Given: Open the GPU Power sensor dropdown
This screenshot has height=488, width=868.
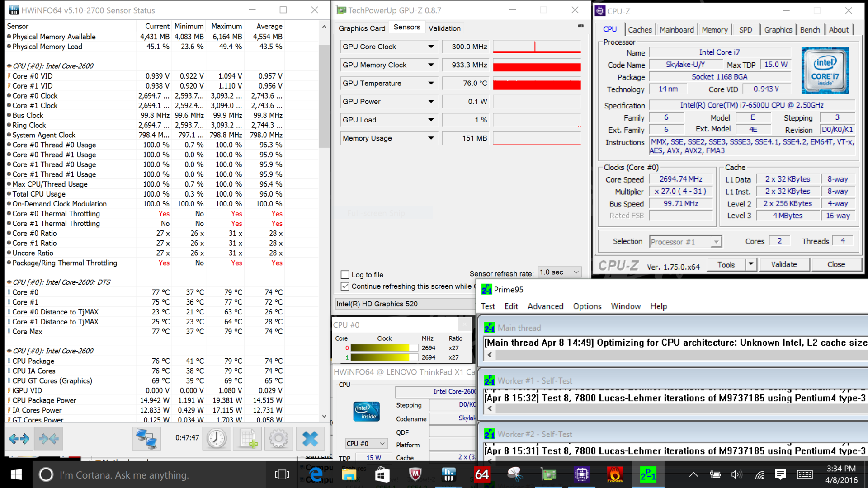Looking at the screenshot, I should (x=431, y=102).
